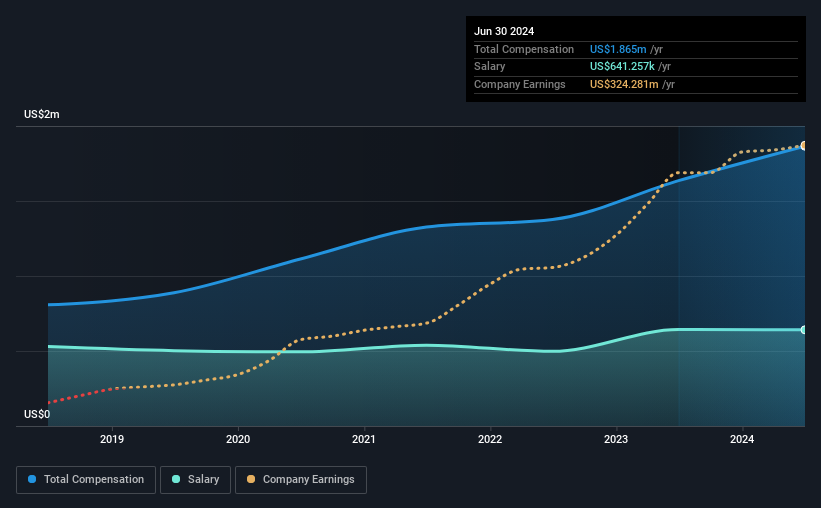
Task: Select the 2021 x-axis label
Action: click(x=364, y=439)
